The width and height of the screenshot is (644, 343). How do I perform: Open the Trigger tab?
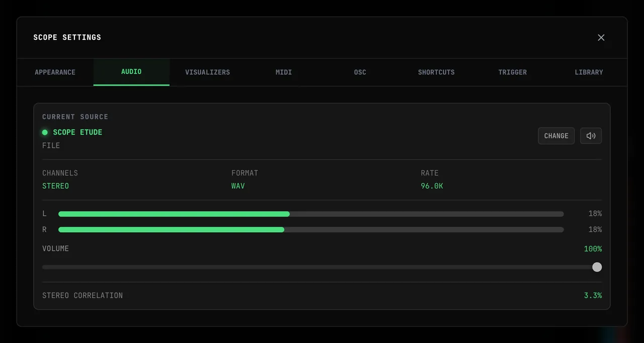[512, 72]
